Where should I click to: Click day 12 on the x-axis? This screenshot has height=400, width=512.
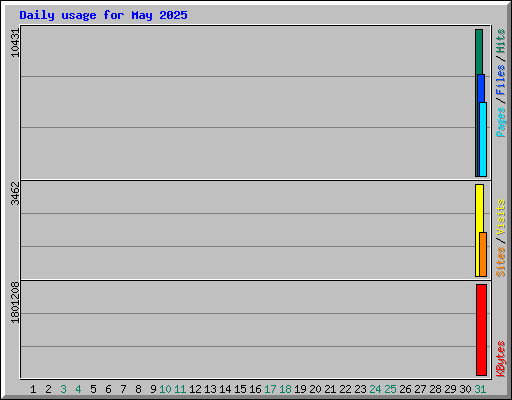(195, 389)
